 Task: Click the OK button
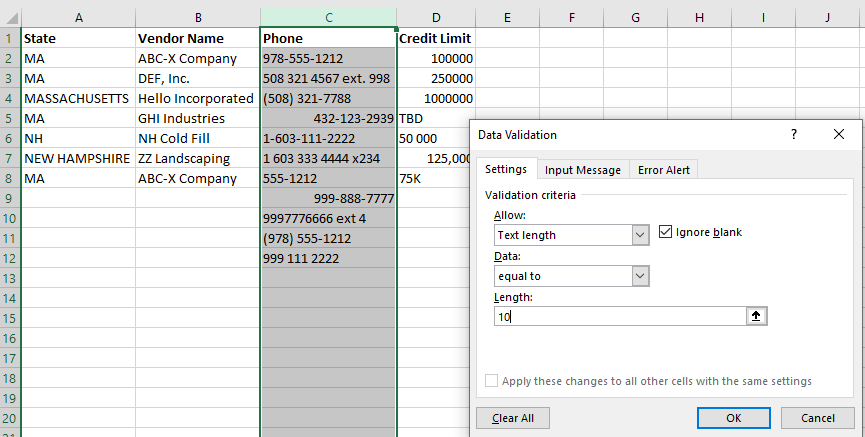tap(733, 418)
